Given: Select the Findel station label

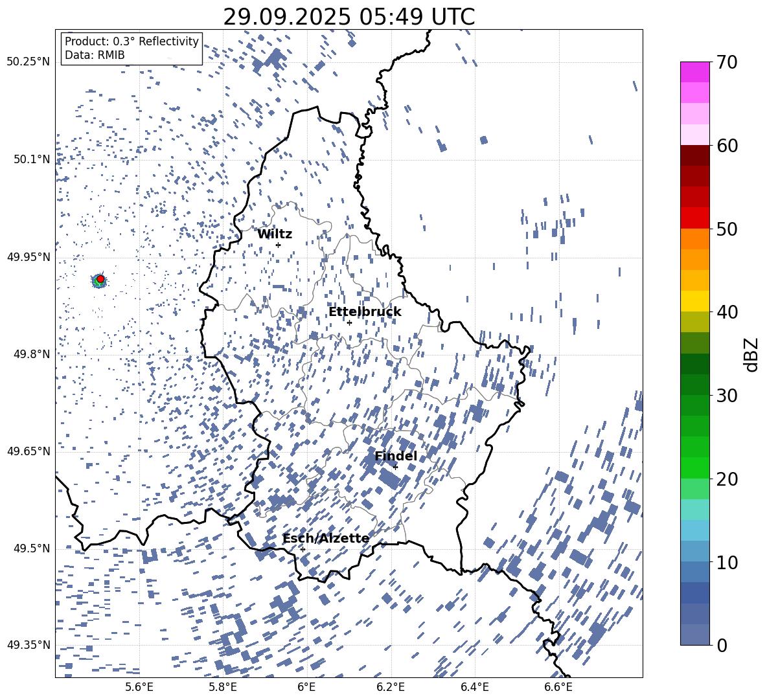Looking at the screenshot, I should click(x=396, y=456).
